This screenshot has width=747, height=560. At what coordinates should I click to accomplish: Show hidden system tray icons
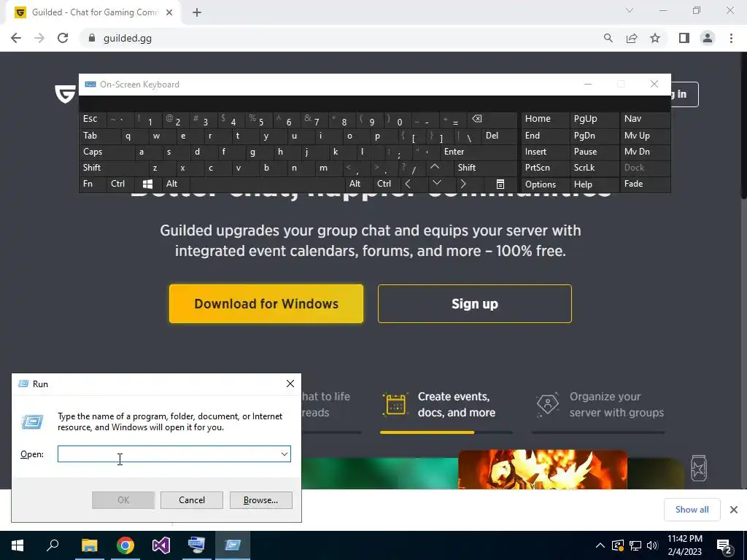pyautogui.click(x=600, y=545)
